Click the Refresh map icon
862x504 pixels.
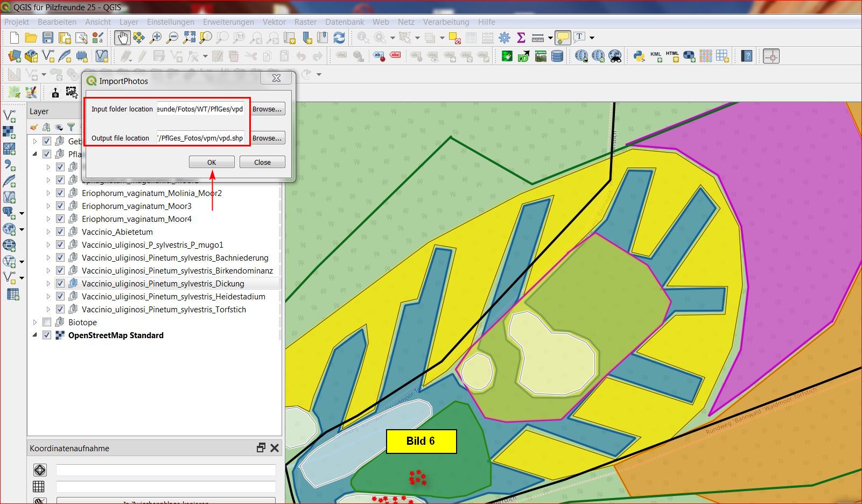pos(339,38)
